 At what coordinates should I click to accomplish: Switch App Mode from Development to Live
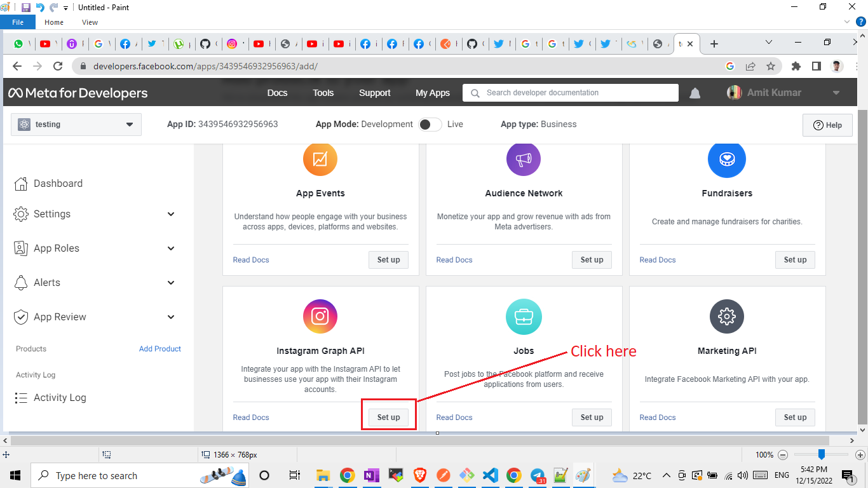point(430,124)
